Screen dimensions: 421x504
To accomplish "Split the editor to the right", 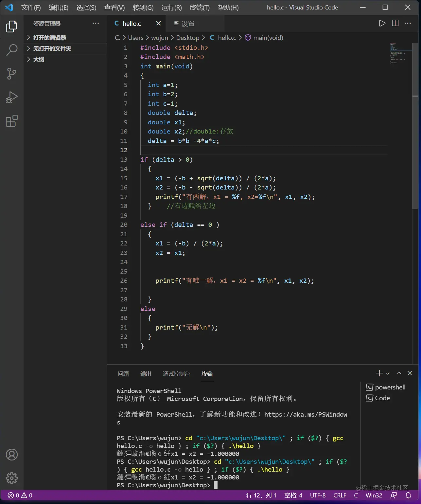I will pos(395,23).
